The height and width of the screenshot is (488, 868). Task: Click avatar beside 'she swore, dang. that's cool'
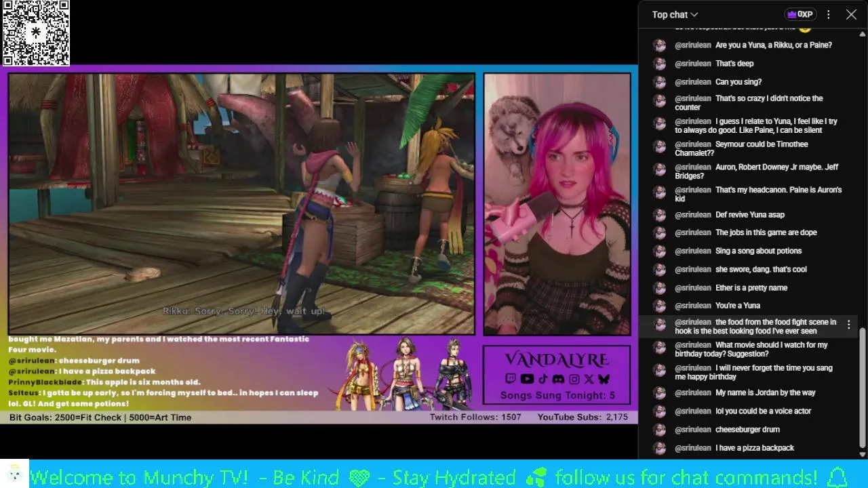coord(659,270)
